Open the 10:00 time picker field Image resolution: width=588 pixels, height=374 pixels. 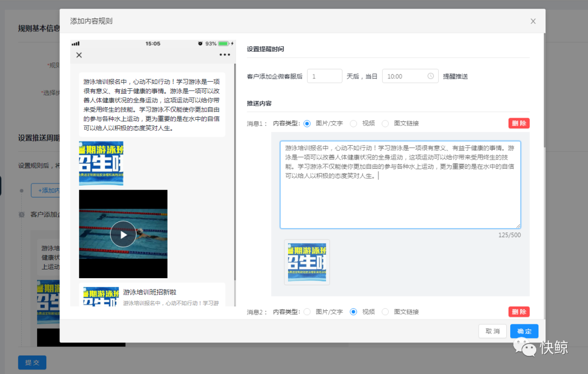coord(406,76)
